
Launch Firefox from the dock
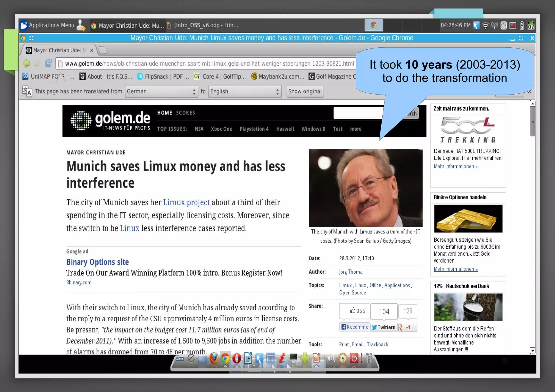click(x=214, y=358)
